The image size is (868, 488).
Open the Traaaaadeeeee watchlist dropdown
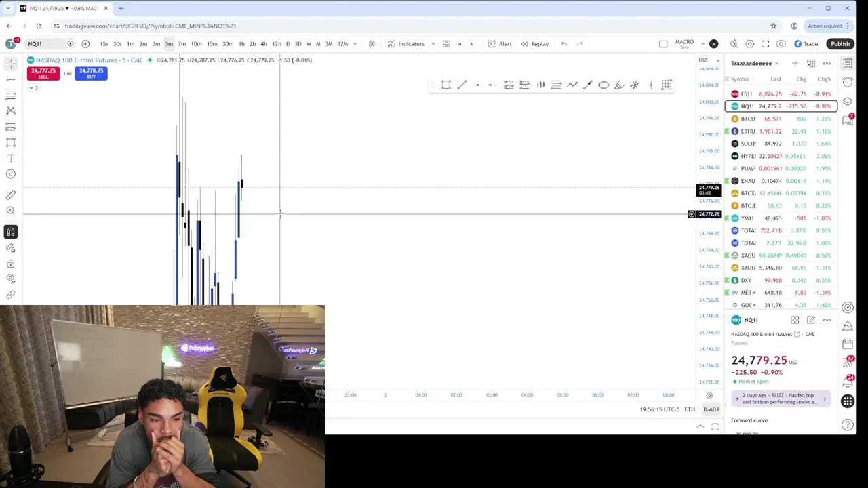755,64
